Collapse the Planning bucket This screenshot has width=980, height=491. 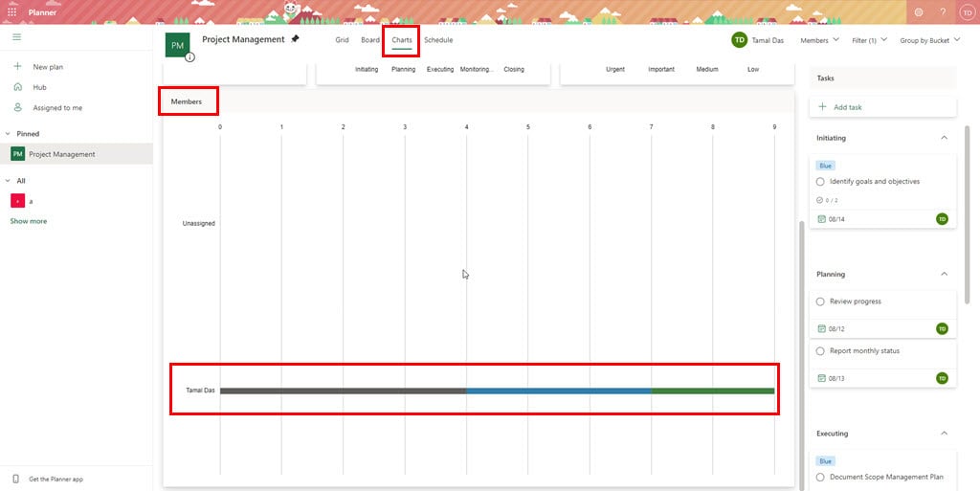pos(944,274)
